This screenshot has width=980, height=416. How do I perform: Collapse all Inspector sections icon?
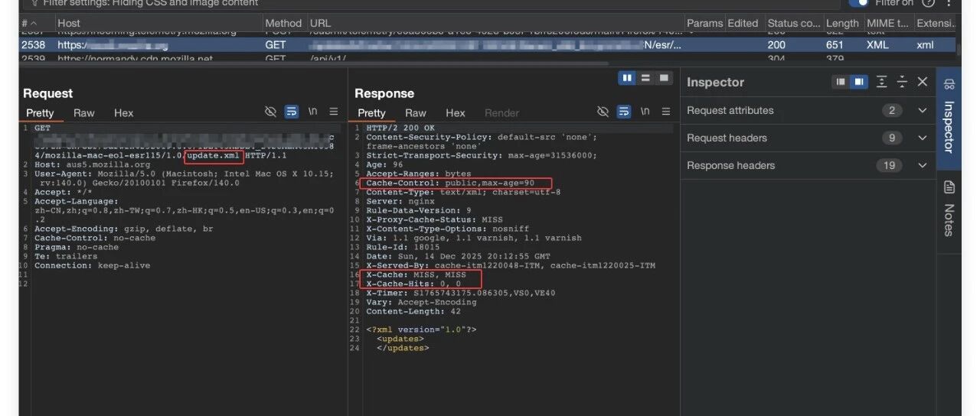(902, 82)
